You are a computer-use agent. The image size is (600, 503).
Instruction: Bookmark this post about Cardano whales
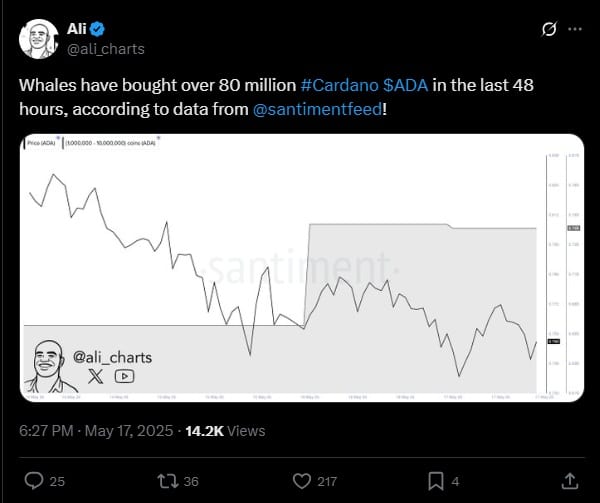coord(436,481)
